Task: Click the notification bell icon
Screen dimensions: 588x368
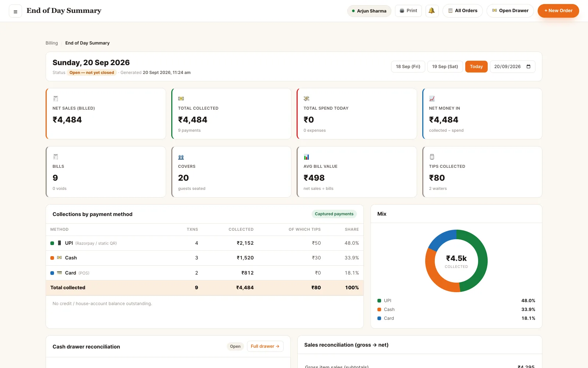Action: click(x=432, y=11)
